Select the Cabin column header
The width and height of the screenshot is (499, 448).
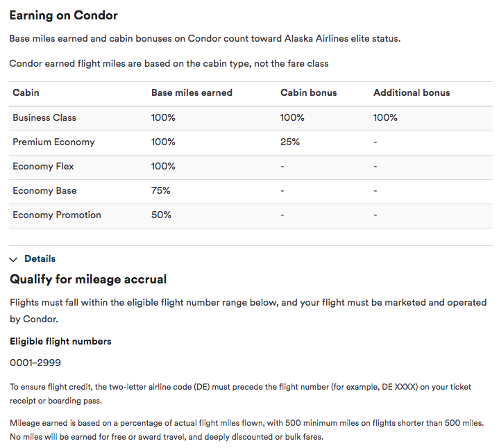point(26,92)
